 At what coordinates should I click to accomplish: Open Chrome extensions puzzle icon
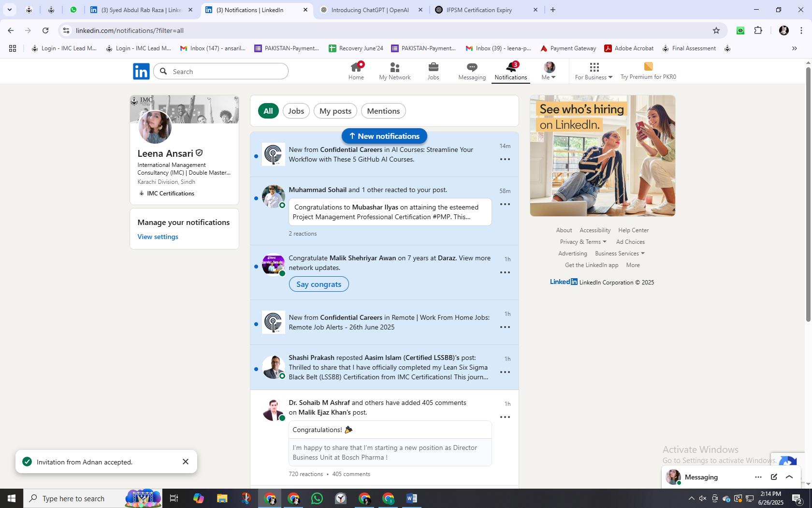tap(758, 30)
